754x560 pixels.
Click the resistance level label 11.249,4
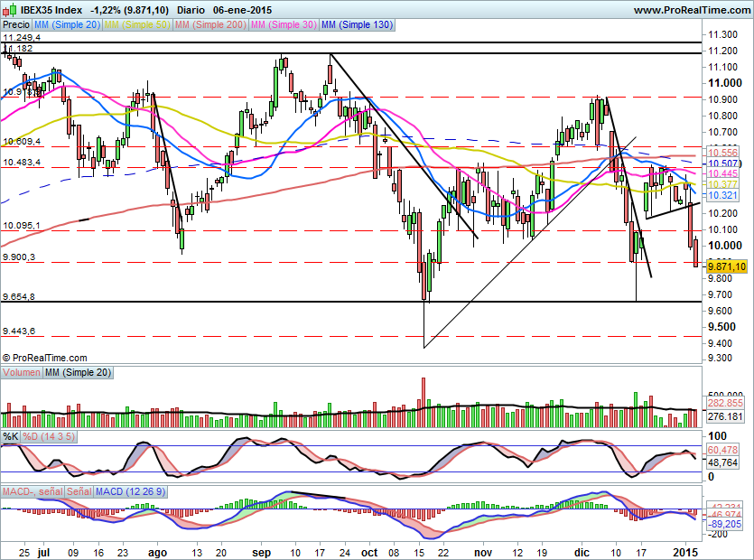coord(22,38)
